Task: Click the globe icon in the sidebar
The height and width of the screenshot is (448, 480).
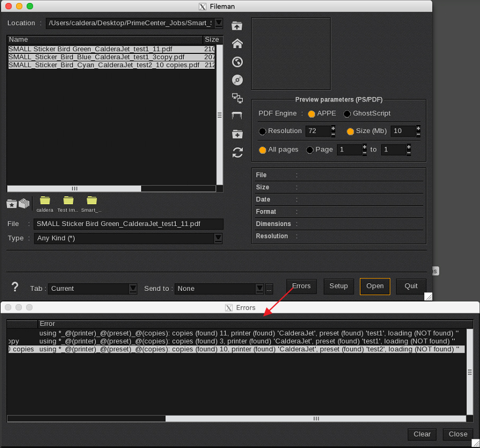Action: point(237,62)
